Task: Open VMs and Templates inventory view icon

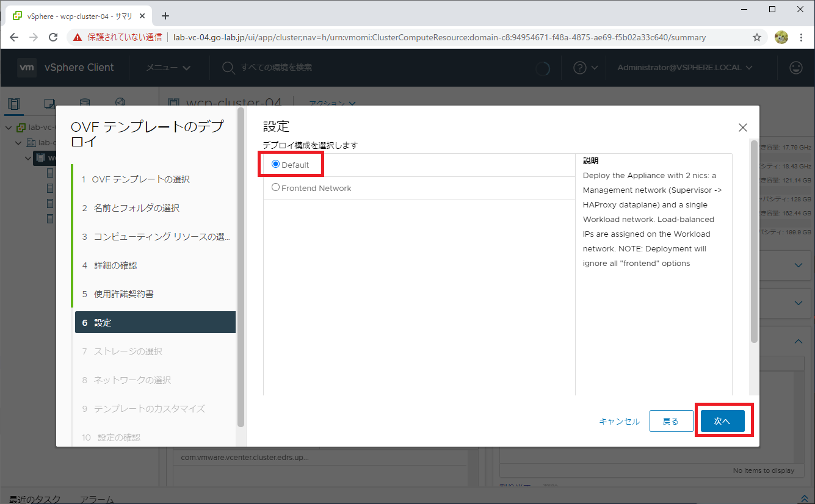Action: pos(50,104)
